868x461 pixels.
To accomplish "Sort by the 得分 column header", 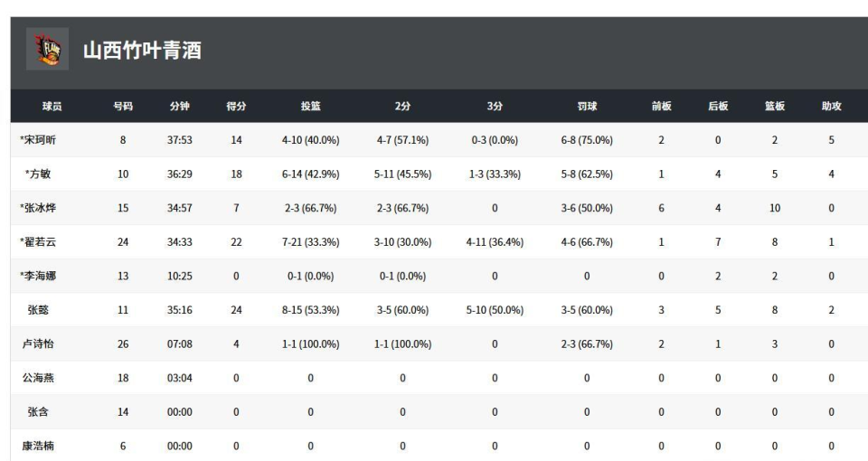I will 236,107.
